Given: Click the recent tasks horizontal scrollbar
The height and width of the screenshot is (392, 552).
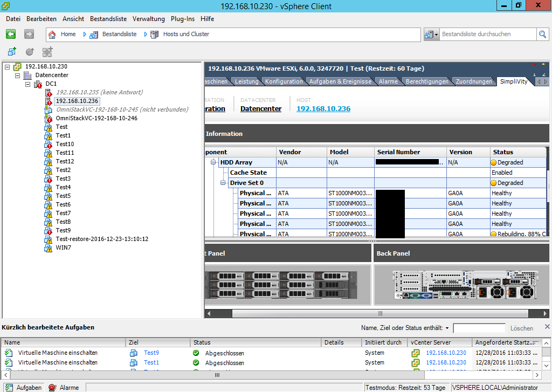Looking at the screenshot, I should coord(217,375).
